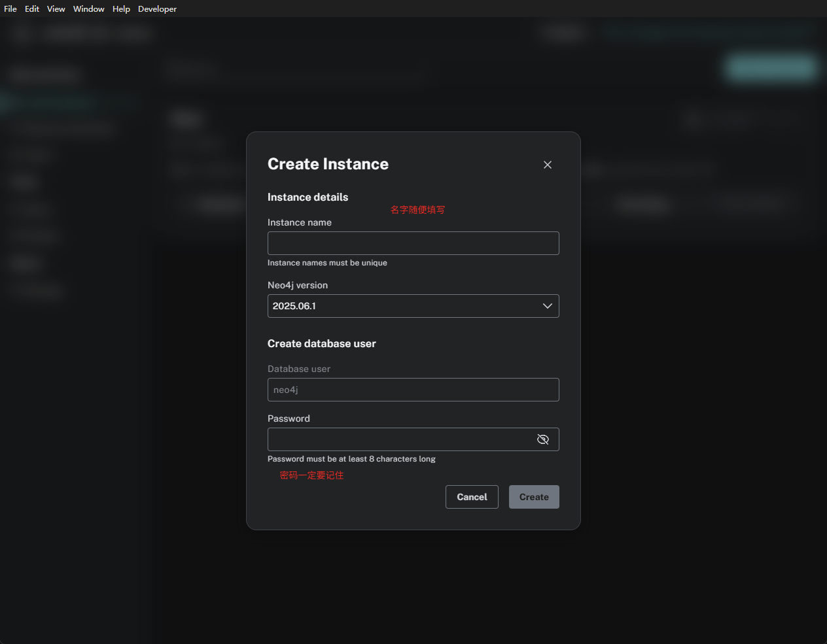Image resolution: width=827 pixels, height=644 pixels.
Task: Open the Help menu
Action: (121, 9)
